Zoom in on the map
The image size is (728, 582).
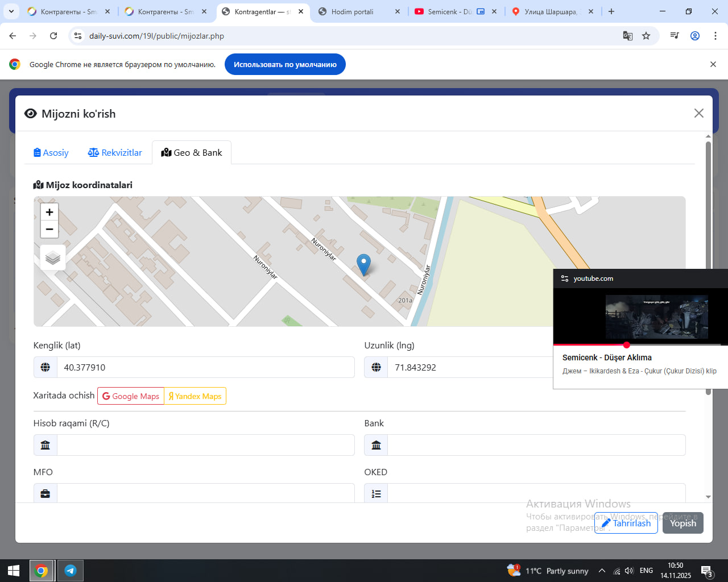(49, 212)
